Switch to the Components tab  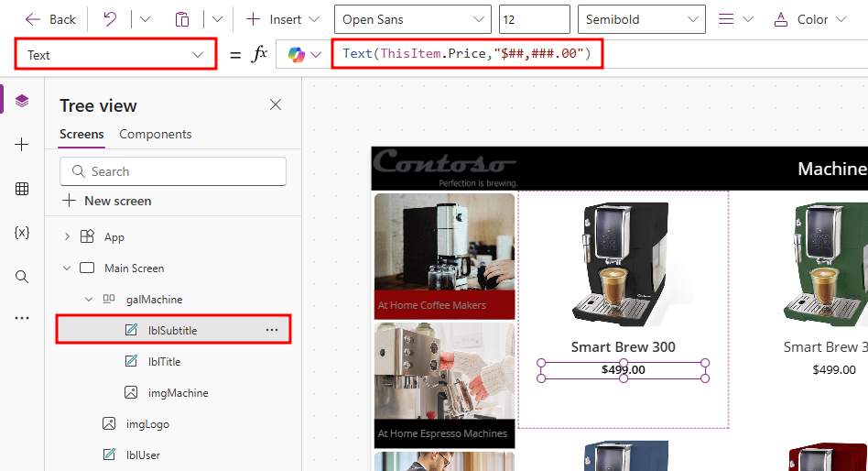pyautogui.click(x=156, y=134)
